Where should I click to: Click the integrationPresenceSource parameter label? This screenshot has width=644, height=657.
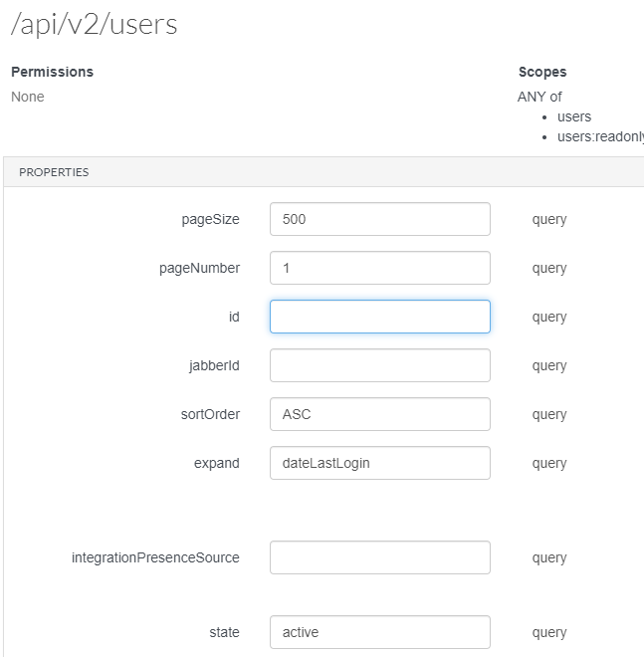tap(155, 557)
